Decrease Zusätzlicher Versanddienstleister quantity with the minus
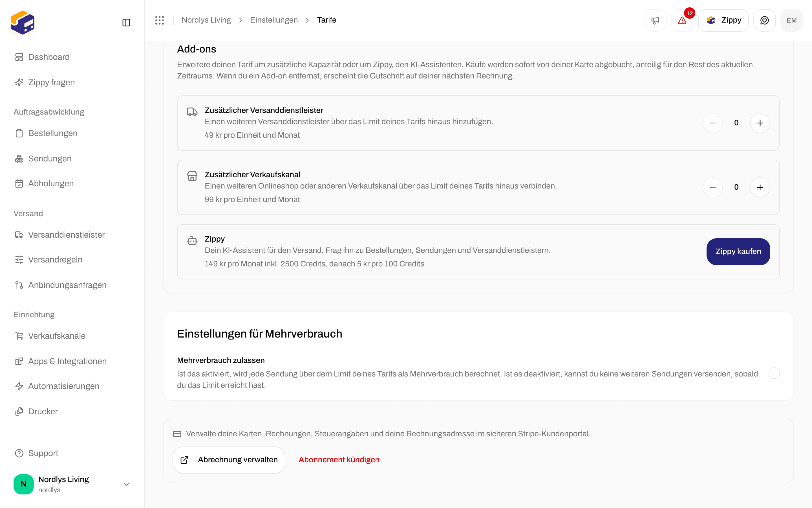 pos(713,123)
